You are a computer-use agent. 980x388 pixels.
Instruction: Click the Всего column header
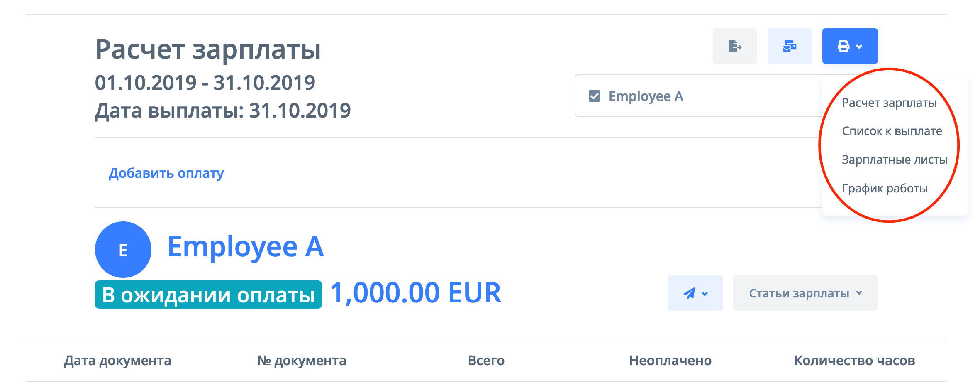[x=486, y=361]
